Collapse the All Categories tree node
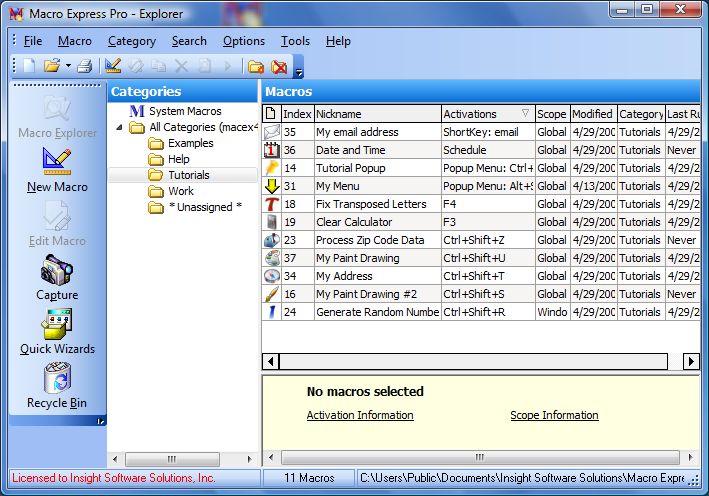 [x=119, y=128]
